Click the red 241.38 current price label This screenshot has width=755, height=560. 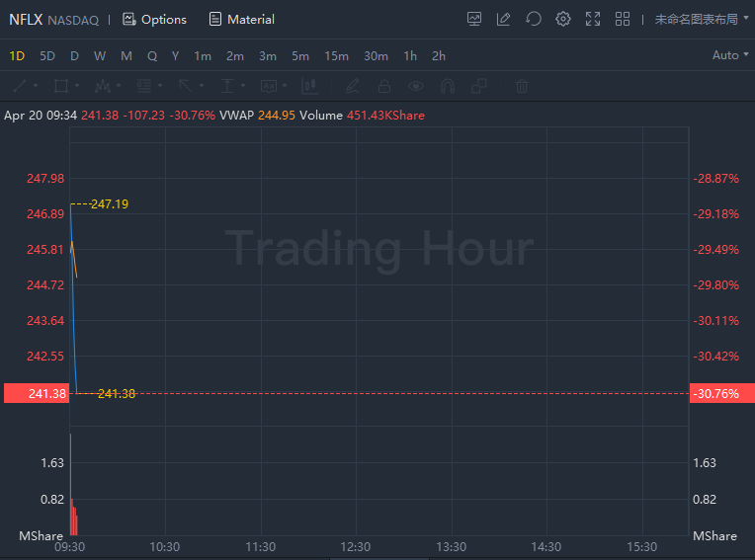coord(36,394)
